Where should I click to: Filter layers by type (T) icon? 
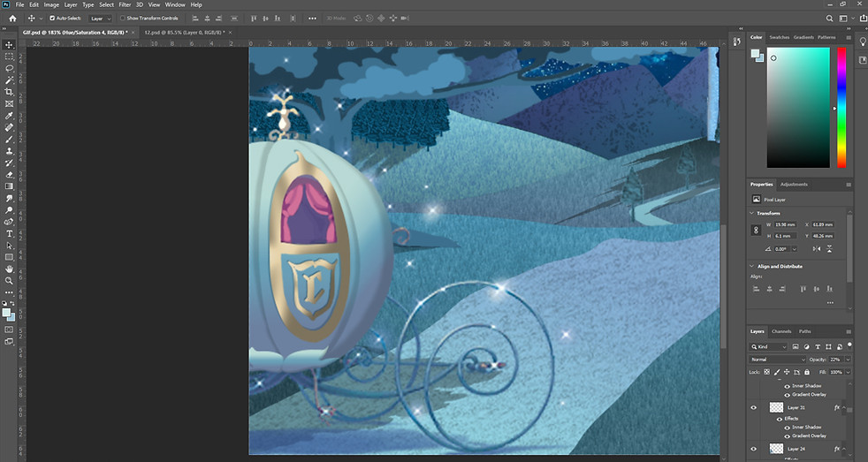click(817, 347)
